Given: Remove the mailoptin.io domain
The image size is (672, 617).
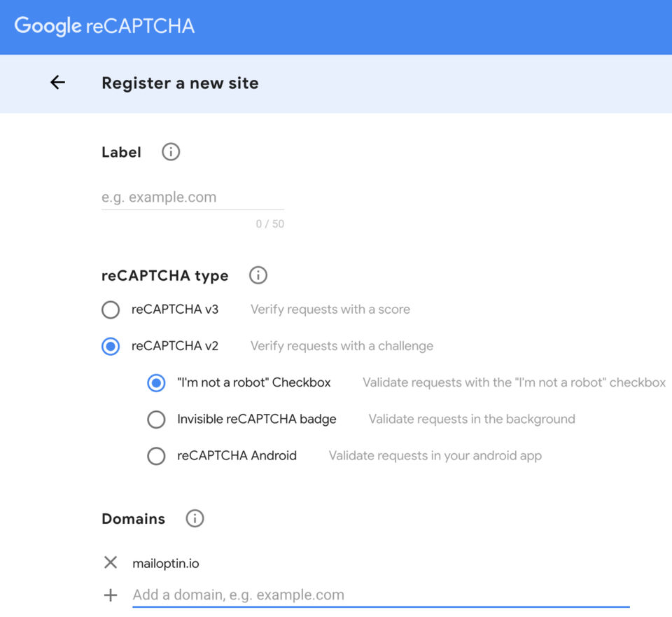Looking at the screenshot, I should point(111,562).
